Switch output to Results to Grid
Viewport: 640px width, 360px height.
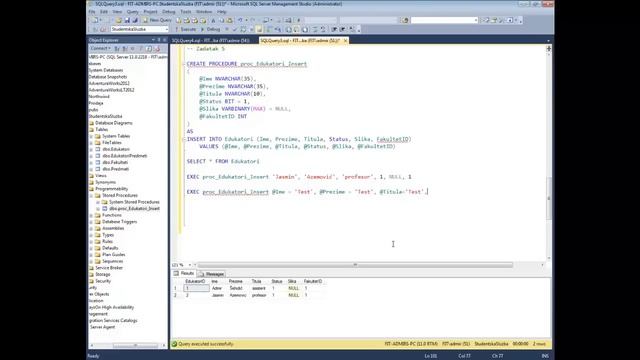coord(296,29)
